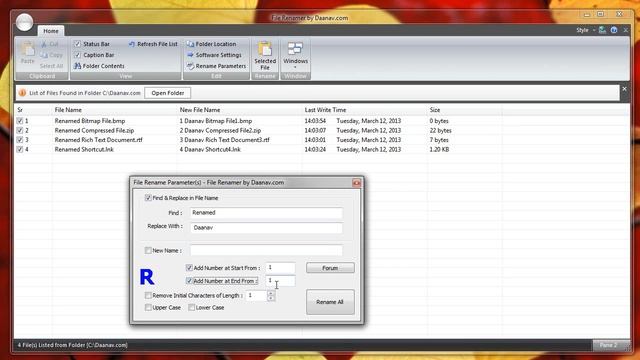Open Folder Location setting

point(211,44)
